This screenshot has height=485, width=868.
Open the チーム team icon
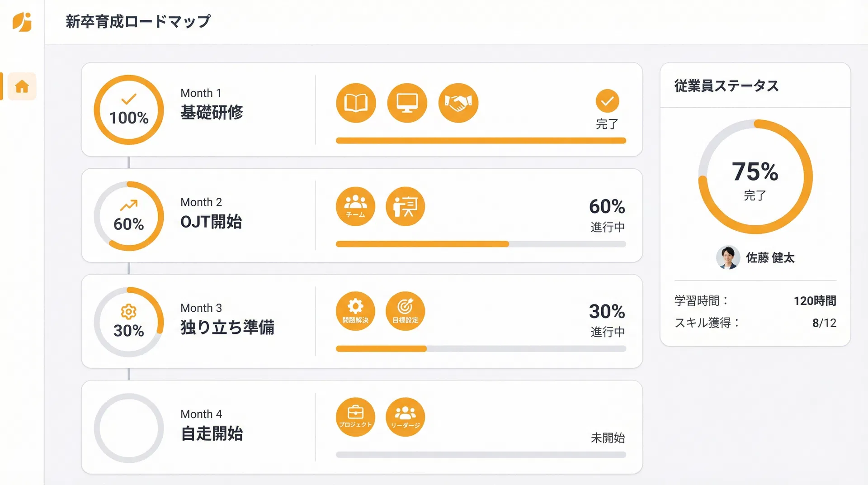(x=355, y=206)
